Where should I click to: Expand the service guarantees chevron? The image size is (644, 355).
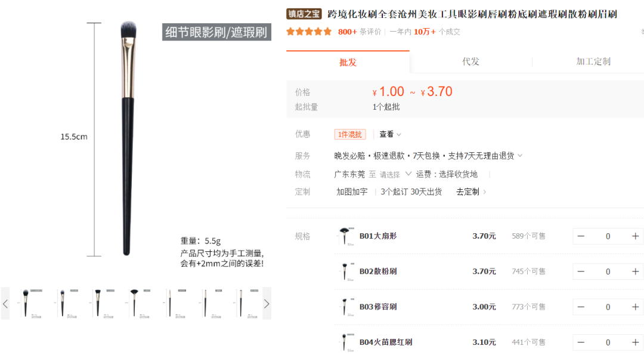point(520,156)
